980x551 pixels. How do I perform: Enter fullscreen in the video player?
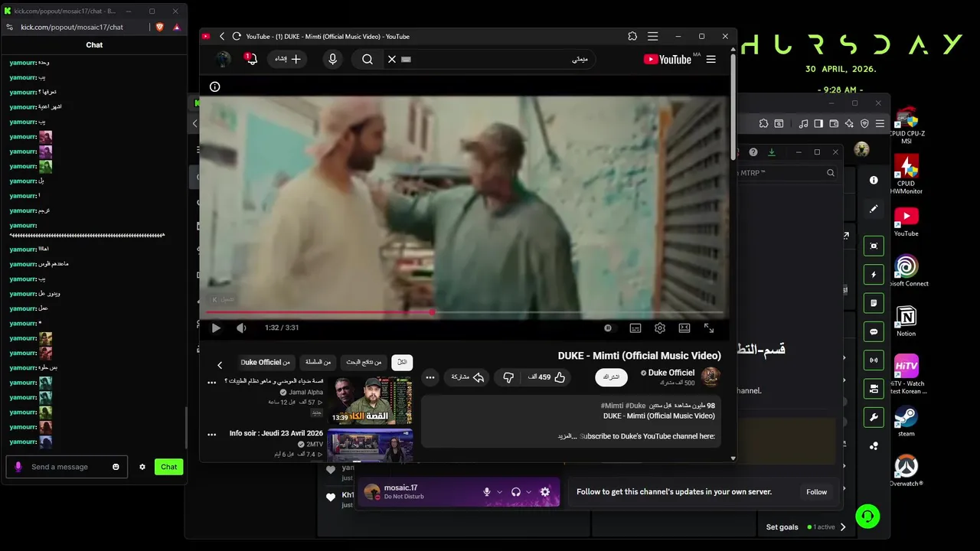(x=709, y=328)
